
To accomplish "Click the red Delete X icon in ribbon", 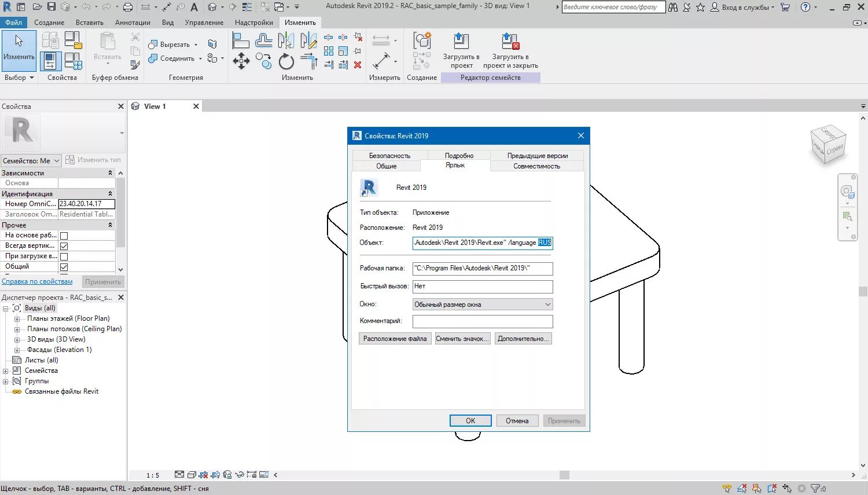I will pos(358,65).
